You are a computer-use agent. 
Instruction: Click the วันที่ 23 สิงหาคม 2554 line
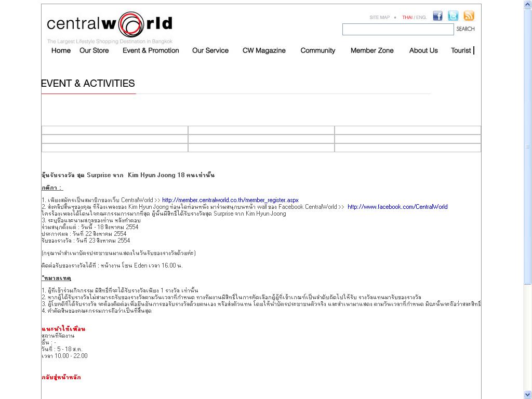(x=86, y=241)
